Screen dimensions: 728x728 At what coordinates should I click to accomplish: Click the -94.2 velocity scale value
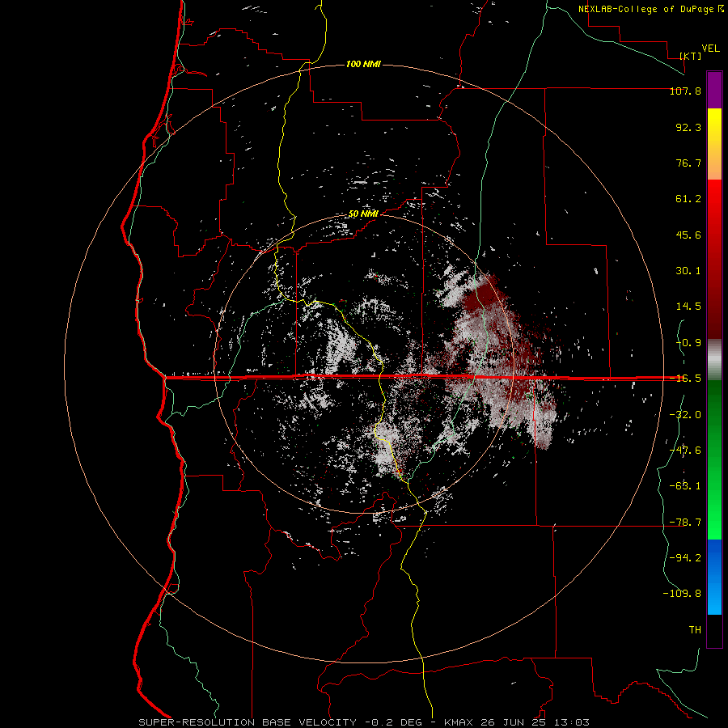point(685,557)
